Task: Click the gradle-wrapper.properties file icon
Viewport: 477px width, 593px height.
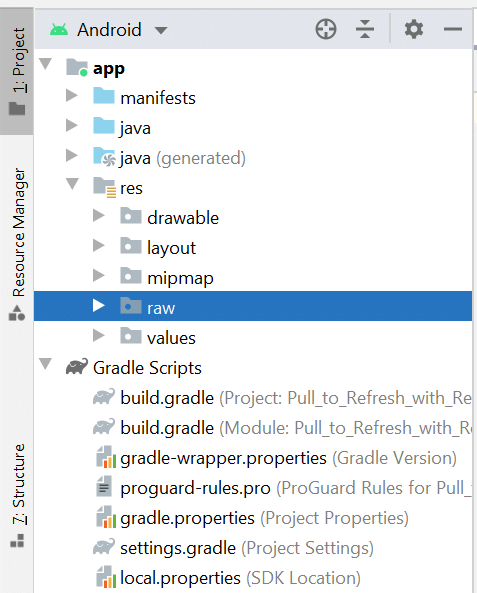Action: [105, 456]
